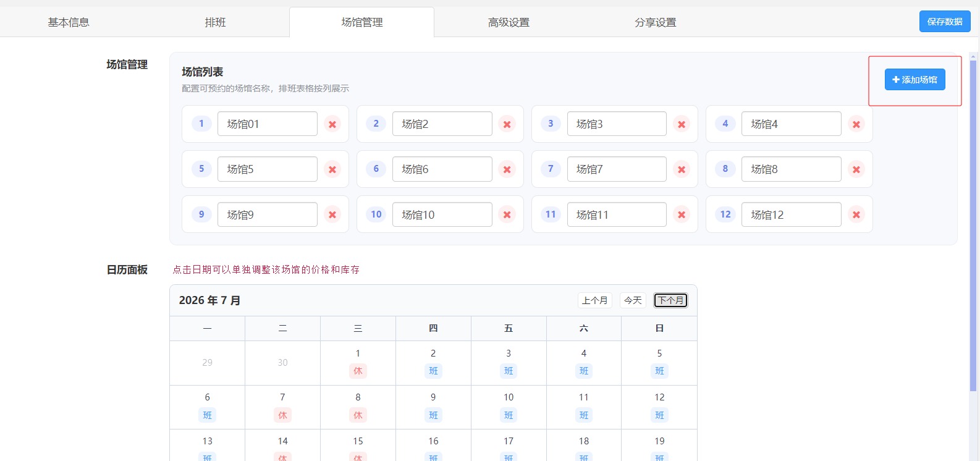Image resolution: width=980 pixels, height=461 pixels.
Task: Jump to today with 今天 button
Action: [633, 300]
